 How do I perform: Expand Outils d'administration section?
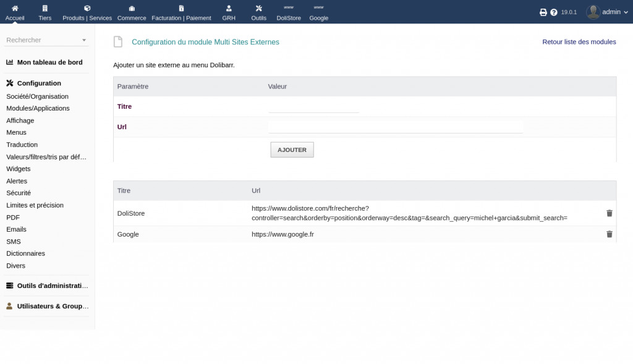pos(48,286)
